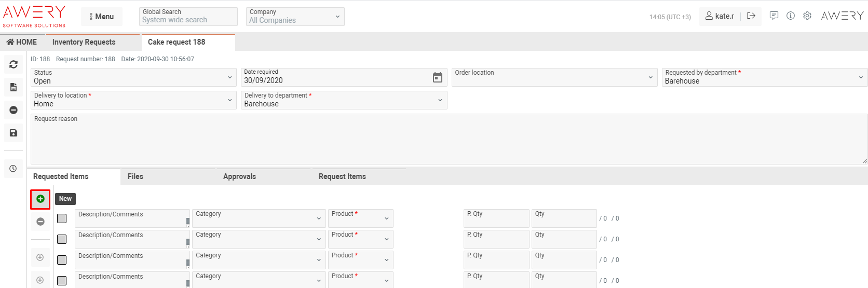Open the Inventory Requests tab
Image resolution: width=868 pixels, height=288 pixels.
84,42
